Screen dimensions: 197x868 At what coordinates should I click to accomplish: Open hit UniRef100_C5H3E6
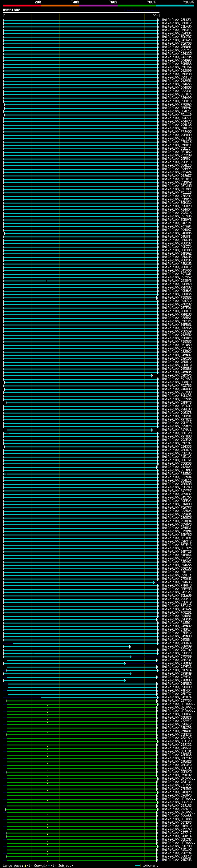point(176,30)
